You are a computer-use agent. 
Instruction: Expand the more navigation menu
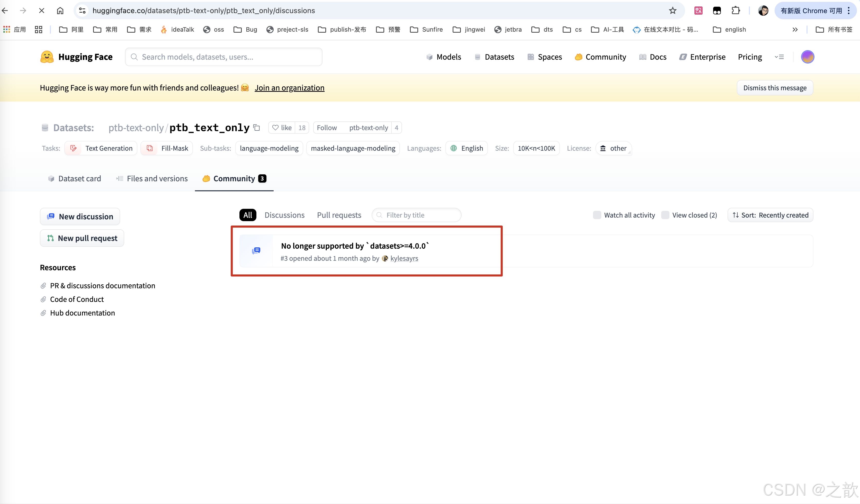pos(779,57)
